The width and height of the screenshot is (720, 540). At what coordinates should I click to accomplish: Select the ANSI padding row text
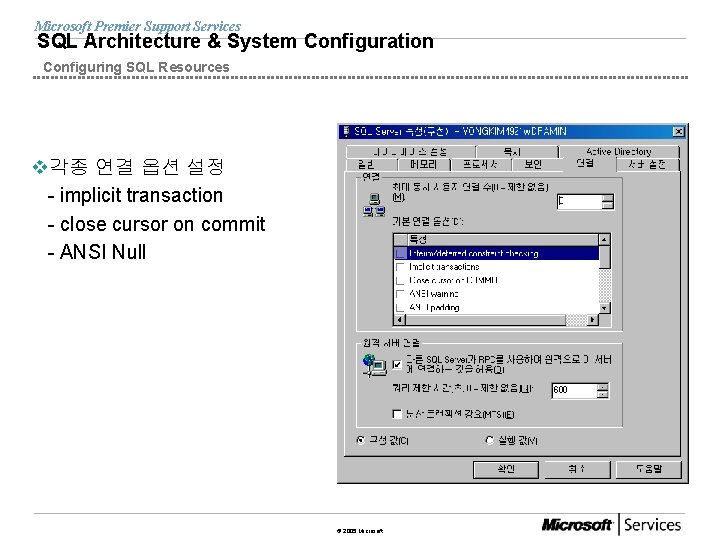pyautogui.click(x=434, y=307)
